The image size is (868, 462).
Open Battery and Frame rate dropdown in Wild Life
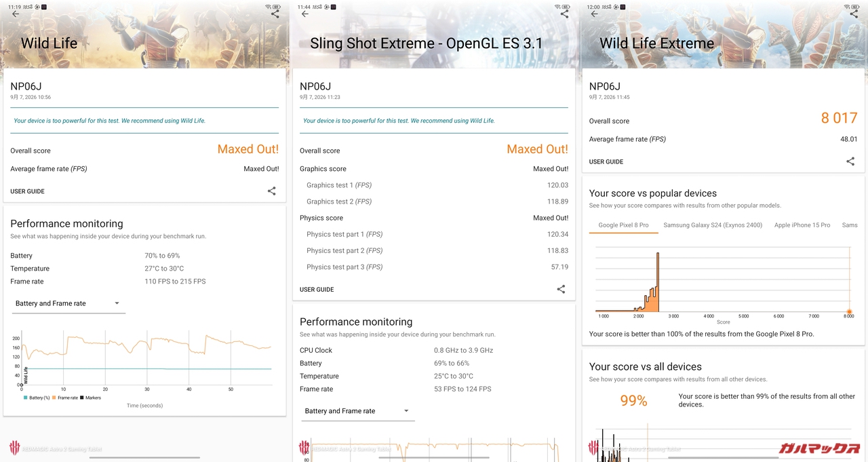[x=68, y=303]
